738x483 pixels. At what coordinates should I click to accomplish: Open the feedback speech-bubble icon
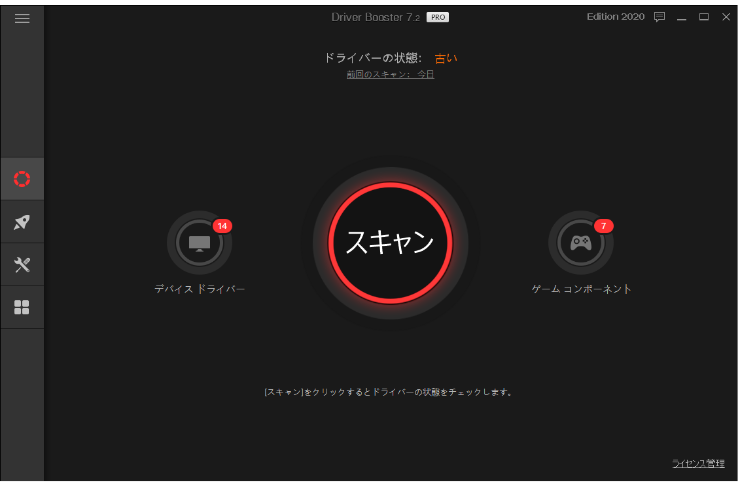659,17
